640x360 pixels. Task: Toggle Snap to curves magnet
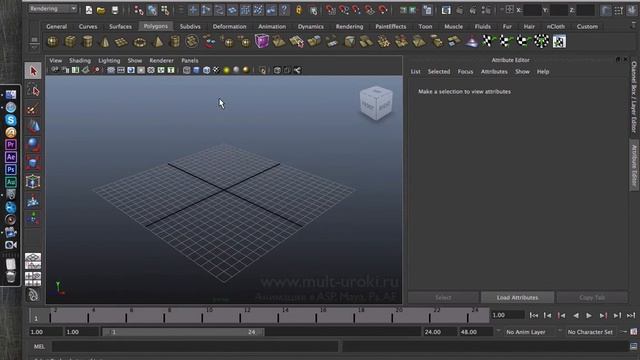(344, 10)
